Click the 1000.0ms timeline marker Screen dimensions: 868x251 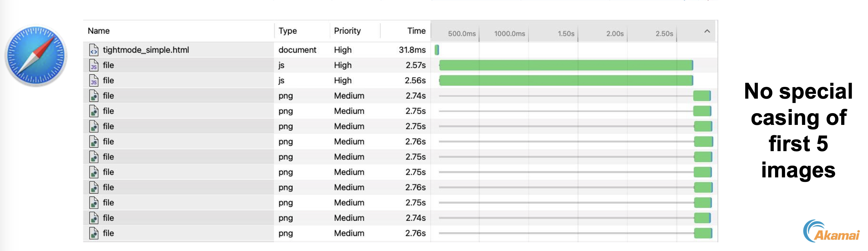coord(509,34)
